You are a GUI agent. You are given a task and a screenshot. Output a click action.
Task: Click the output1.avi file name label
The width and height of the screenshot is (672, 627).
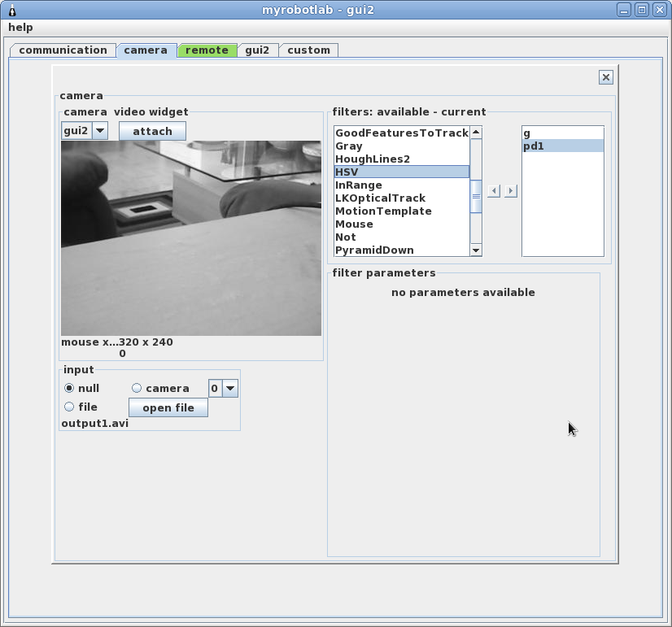(94, 423)
